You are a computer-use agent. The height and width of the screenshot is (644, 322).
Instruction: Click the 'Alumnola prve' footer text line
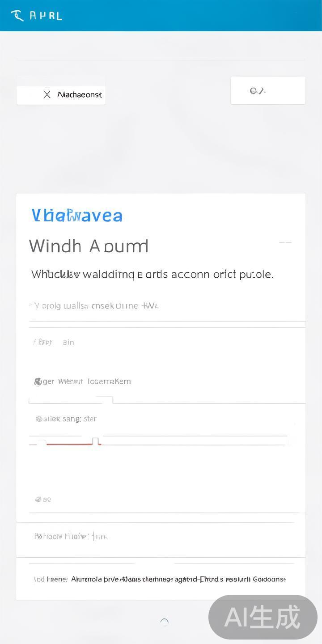(x=178, y=579)
